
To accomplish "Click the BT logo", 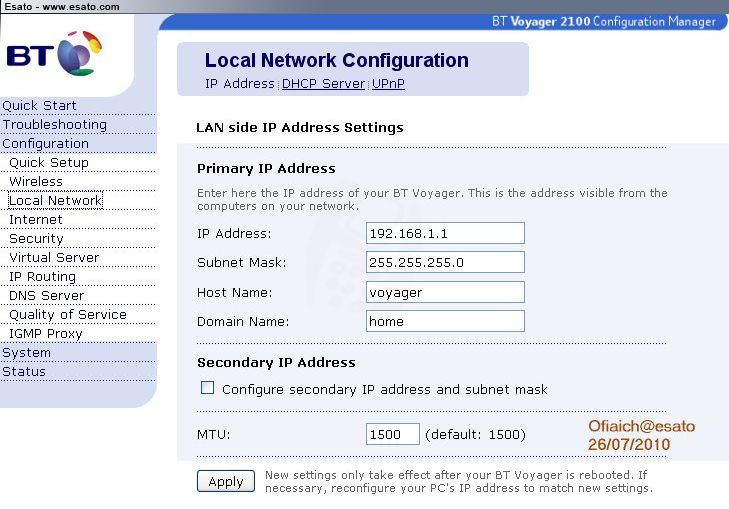I will pyautogui.click(x=54, y=53).
